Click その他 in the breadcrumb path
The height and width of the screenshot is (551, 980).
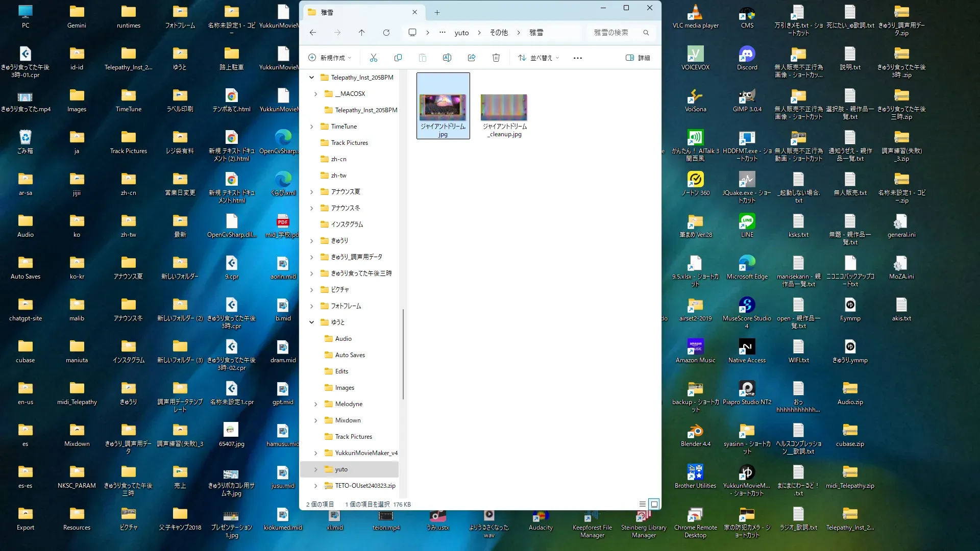tap(499, 33)
